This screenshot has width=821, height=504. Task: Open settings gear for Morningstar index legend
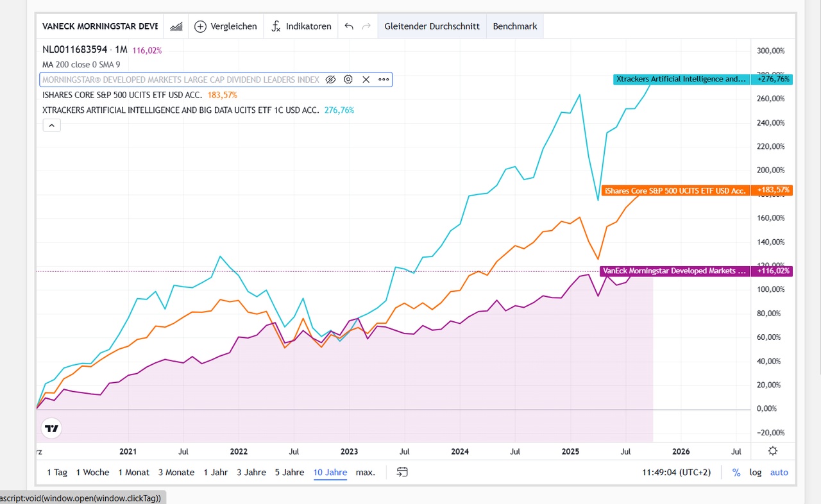(348, 80)
